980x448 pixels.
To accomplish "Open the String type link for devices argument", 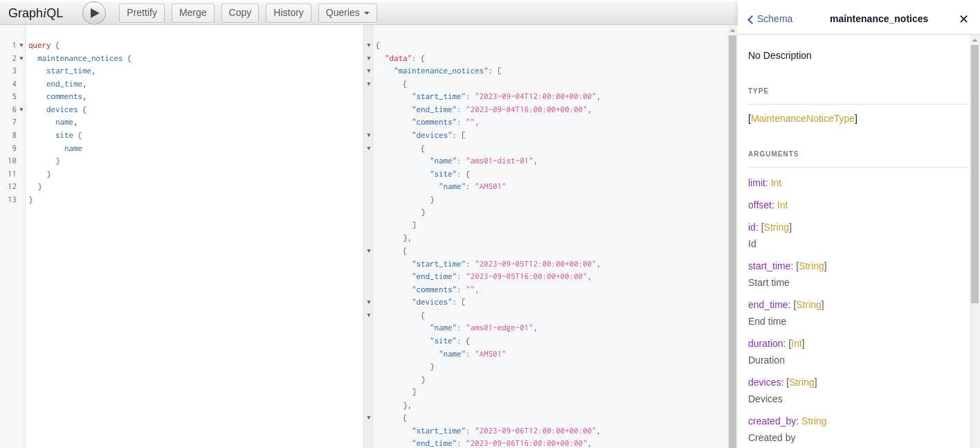I will tap(803, 382).
